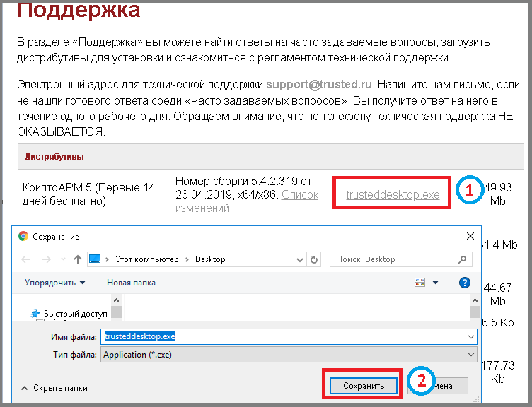This screenshot has width=532, height=407.
Task: Create a folder with Новая папка
Action: coord(131,283)
